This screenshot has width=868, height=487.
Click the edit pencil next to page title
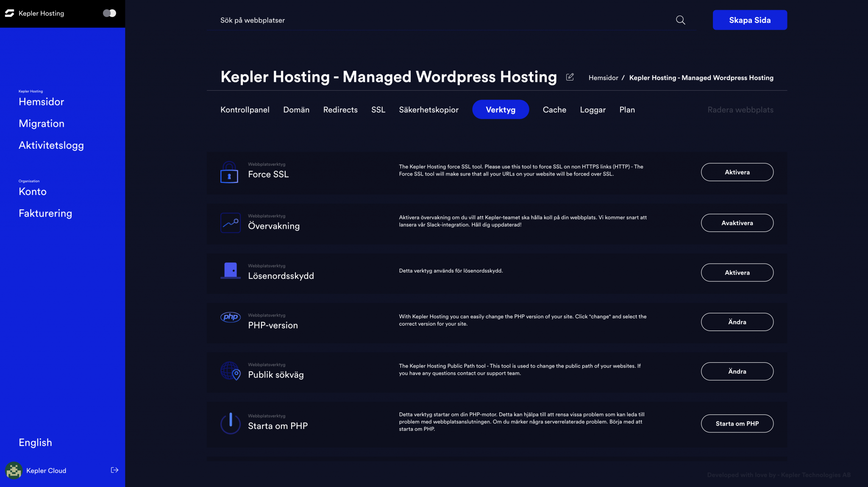tap(570, 77)
